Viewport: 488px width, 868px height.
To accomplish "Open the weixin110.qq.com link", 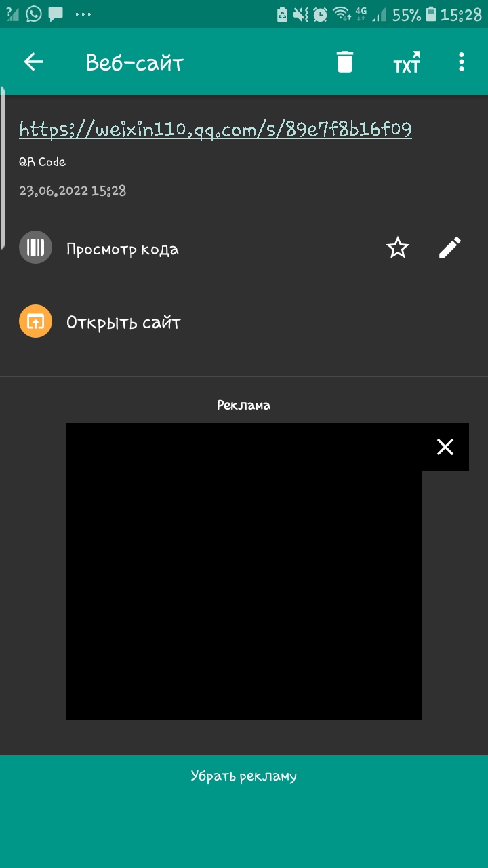I will click(x=216, y=130).
